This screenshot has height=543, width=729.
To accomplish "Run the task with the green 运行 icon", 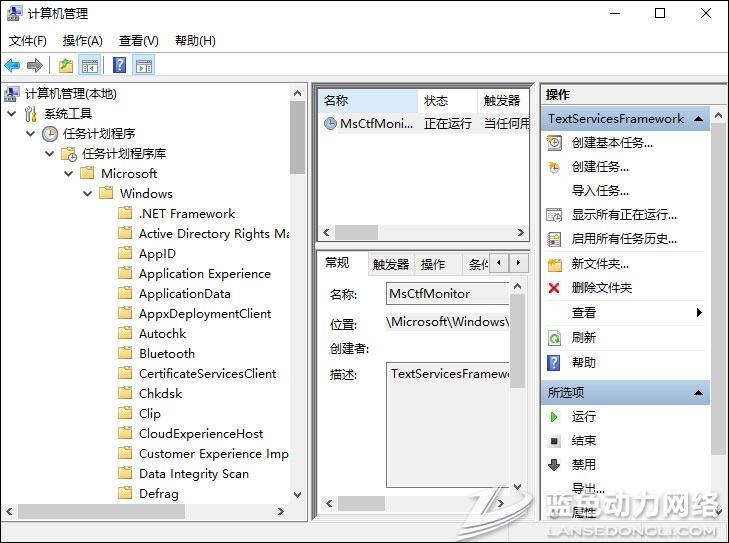I will pos(583,416).
